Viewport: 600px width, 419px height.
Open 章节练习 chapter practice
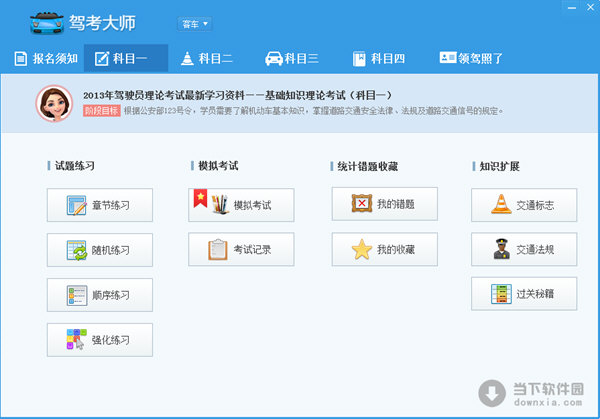[100, 205]
